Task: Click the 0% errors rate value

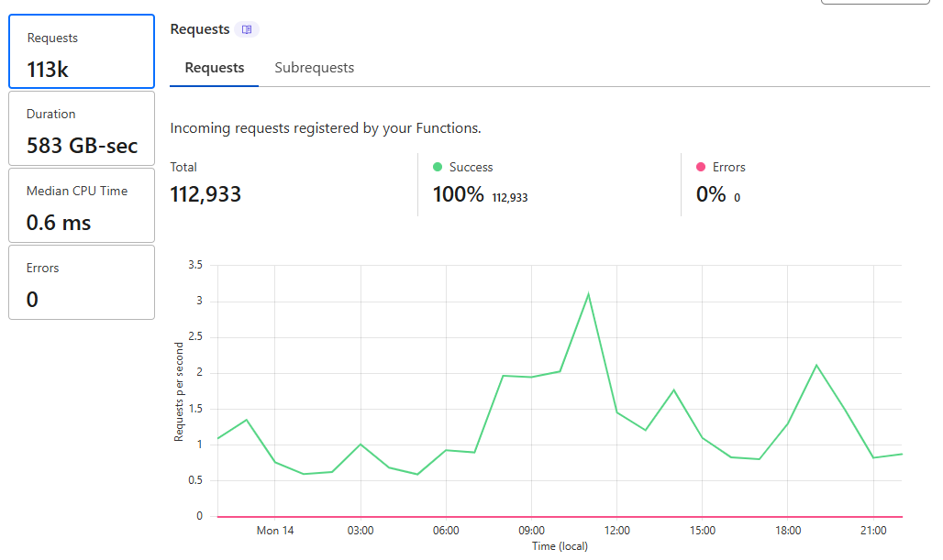Action: coord(711,194)
